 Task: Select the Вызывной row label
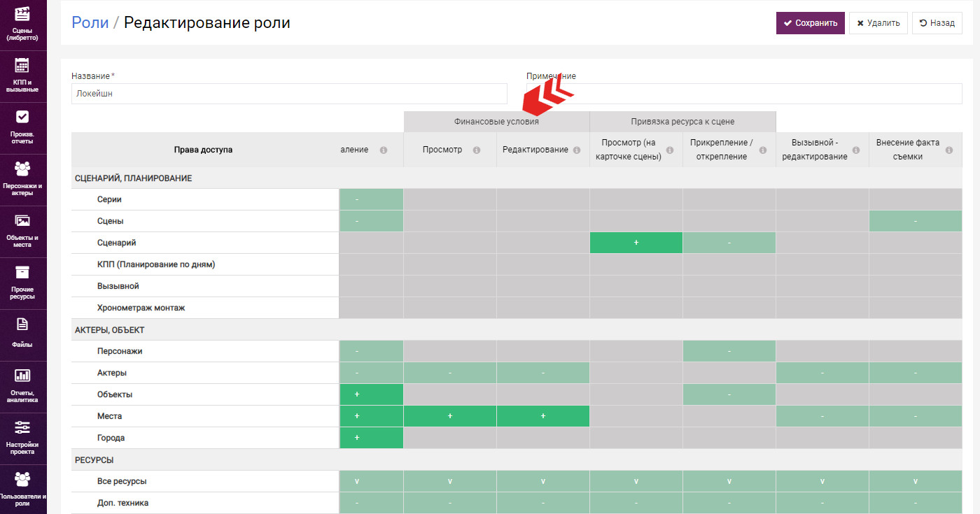pos(118,286)
